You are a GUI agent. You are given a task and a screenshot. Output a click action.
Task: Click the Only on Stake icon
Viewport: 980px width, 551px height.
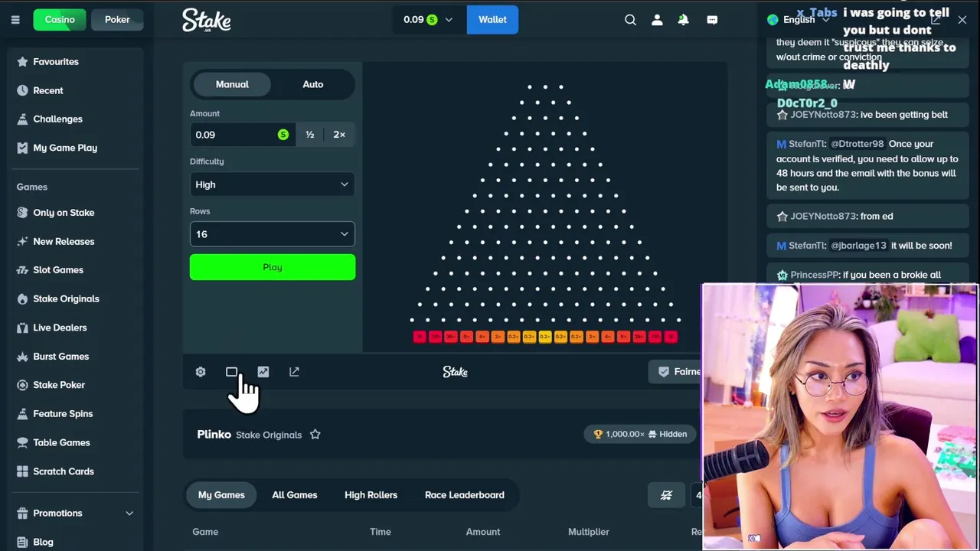[x=22, y=213]
